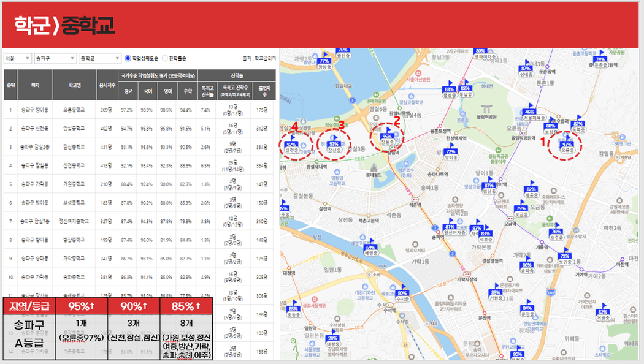This screenshot has width=644, height=364.
Task: Click the 응시자수 column header
Action: point(107,85)
